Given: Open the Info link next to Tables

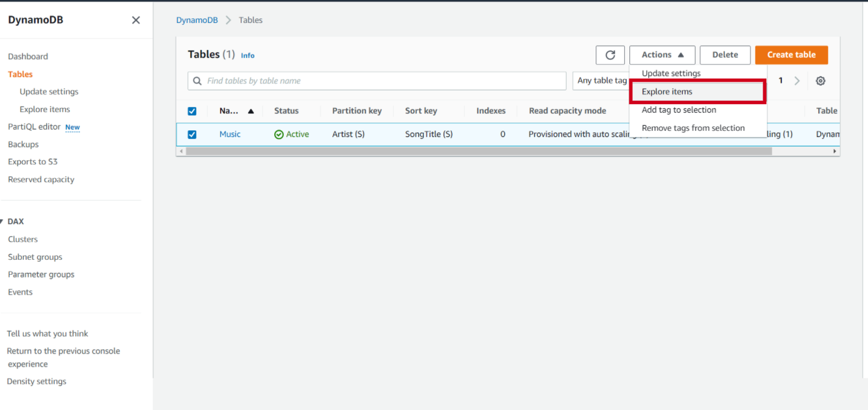Looking at the screenshot, I should pyautogui.click(x=248, y=55).
